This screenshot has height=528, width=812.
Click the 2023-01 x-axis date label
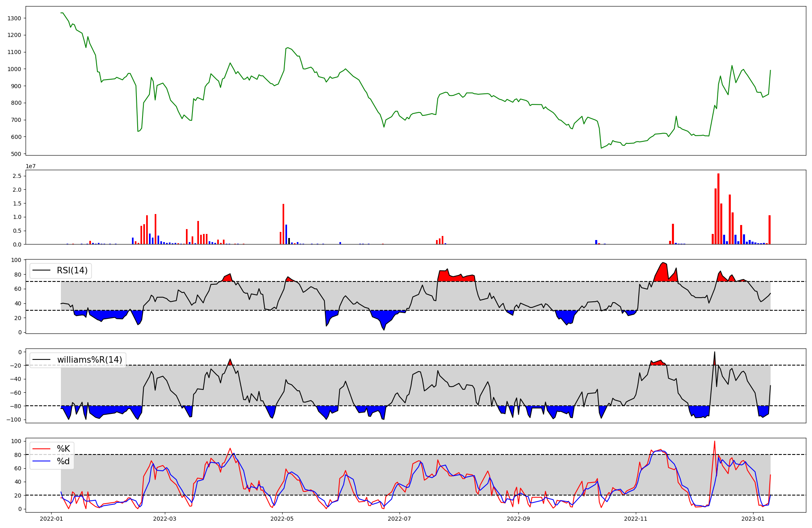coord(753,519)
